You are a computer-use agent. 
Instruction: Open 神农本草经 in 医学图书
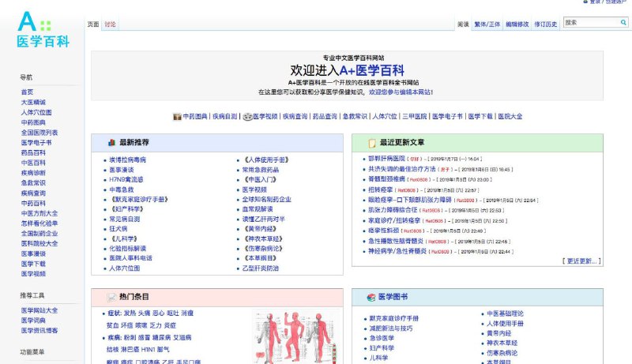(x=502, y=343)
